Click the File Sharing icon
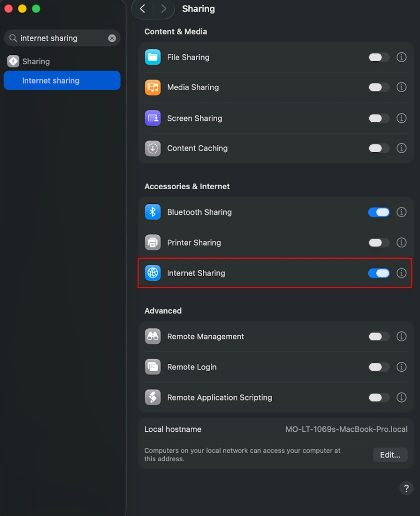The width and height of the screenshot is (420, 516). [x=152, y=57]
